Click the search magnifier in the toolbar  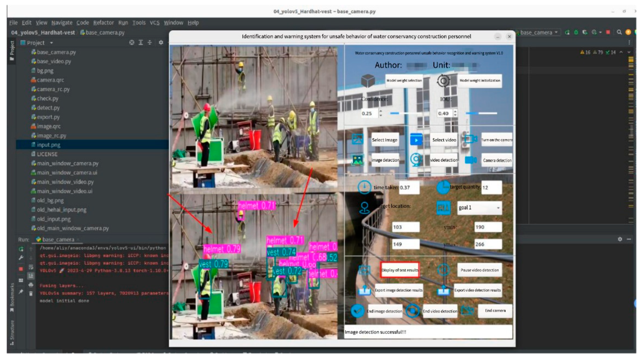[x=619, y=32]
